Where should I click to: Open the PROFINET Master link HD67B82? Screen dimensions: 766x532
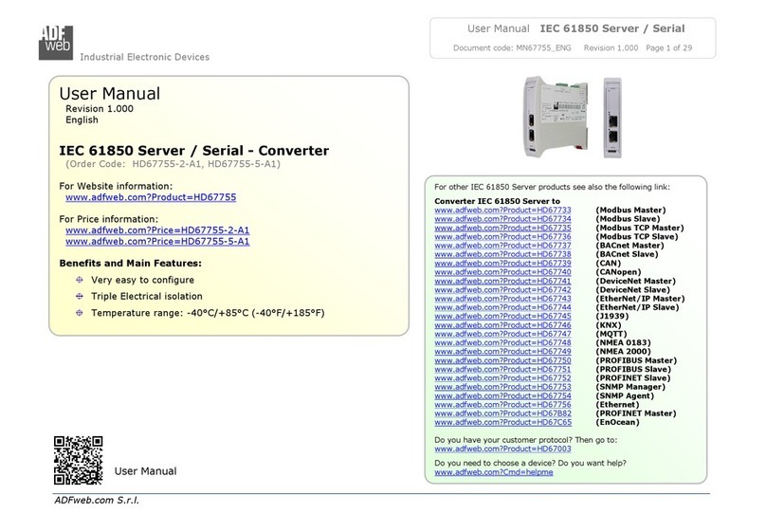(502, 413)
